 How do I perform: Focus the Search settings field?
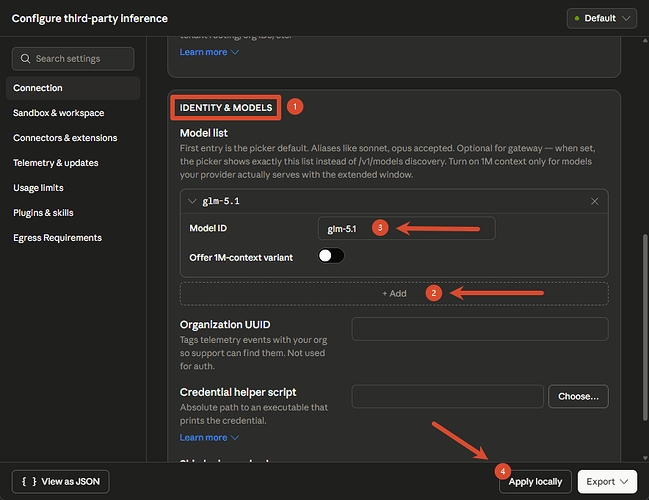coord(73,59)
